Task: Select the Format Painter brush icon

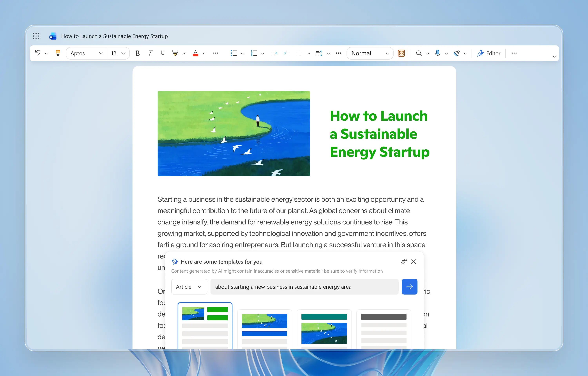Action: 58,53
